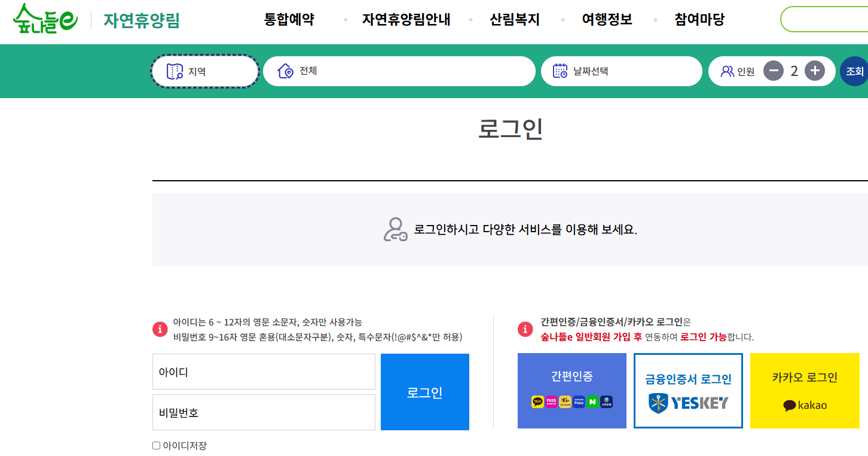The width and height of the screenshot is (868, 456).
Task: Click the house location icon beside 전체
Action: [x=286, y=71]
